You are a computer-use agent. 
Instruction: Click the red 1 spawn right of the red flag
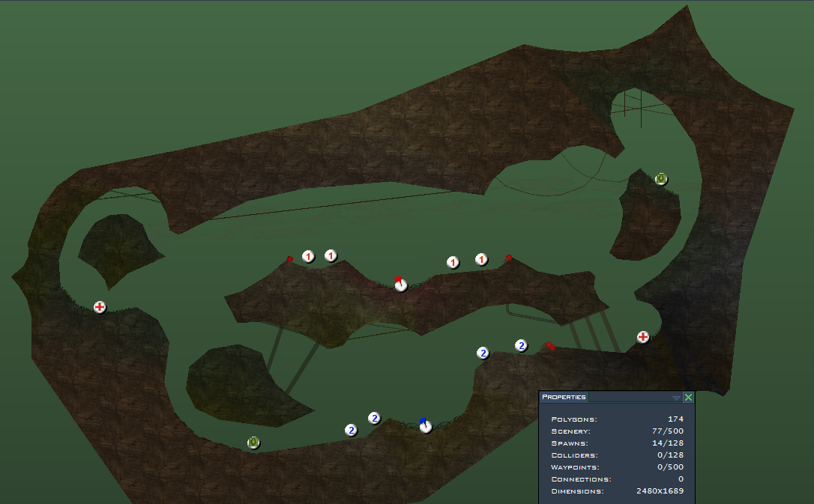[x=453, y=262]
